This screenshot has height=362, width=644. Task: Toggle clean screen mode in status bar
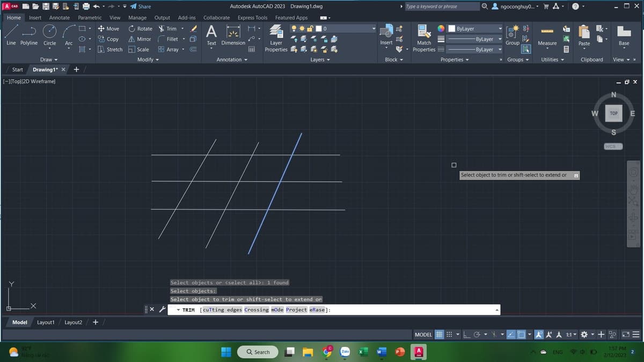coord(626,334)
